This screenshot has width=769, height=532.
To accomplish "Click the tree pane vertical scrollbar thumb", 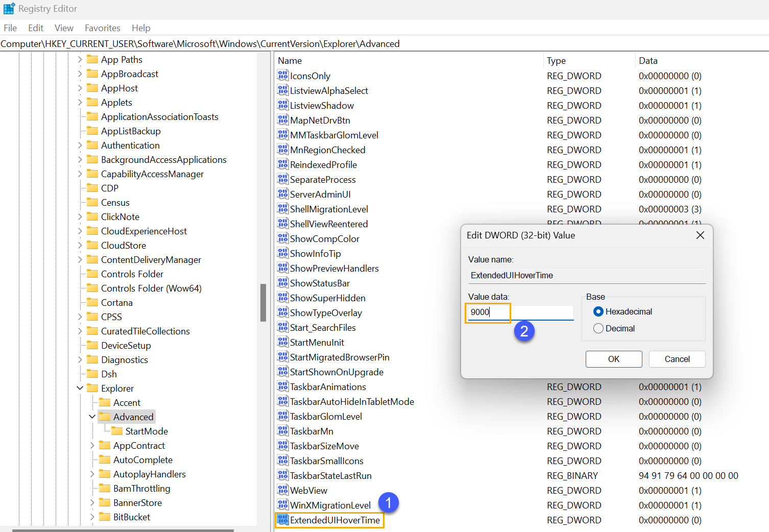I will [x=263, y=303].
